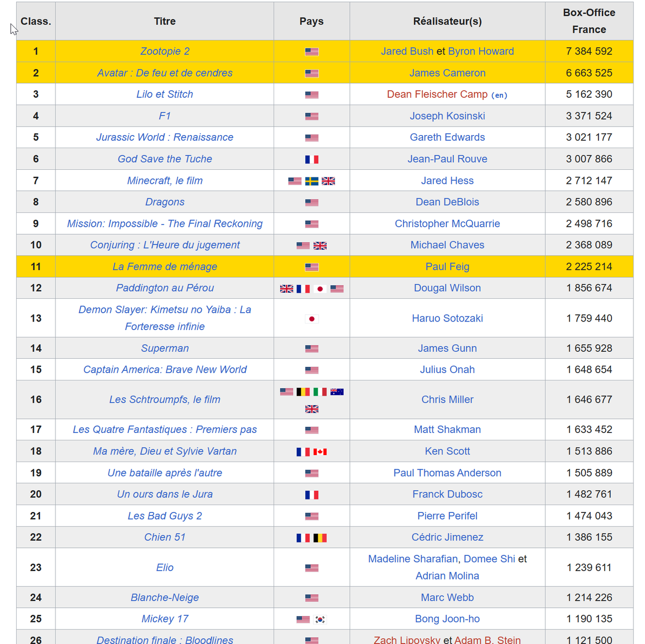Click the US flag in Elio row
Image resolution: width=645 pixels, height=644 pixels.
coord(312,568)
